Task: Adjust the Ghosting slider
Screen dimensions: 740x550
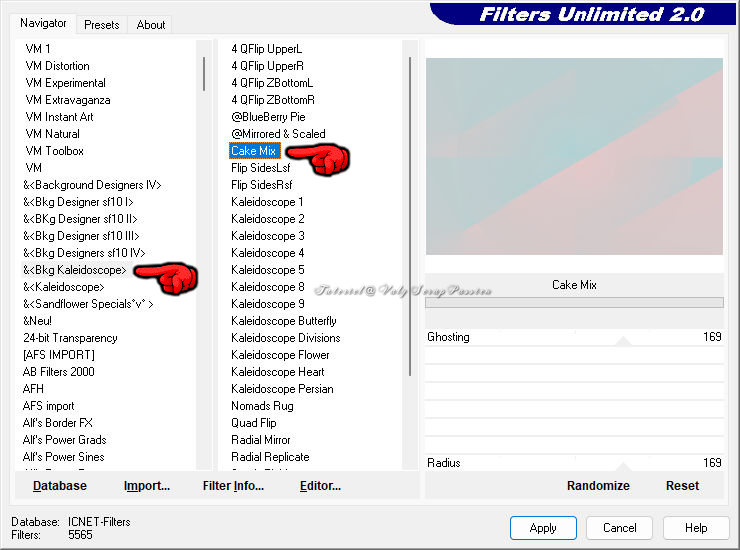Action: coord(574,338)
